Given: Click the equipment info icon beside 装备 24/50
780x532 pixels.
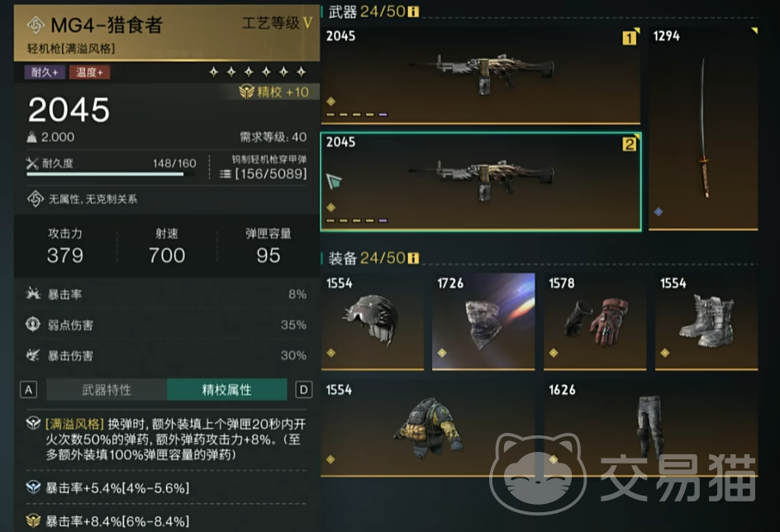Looking at the screenshot, I should tap(413, 258).
